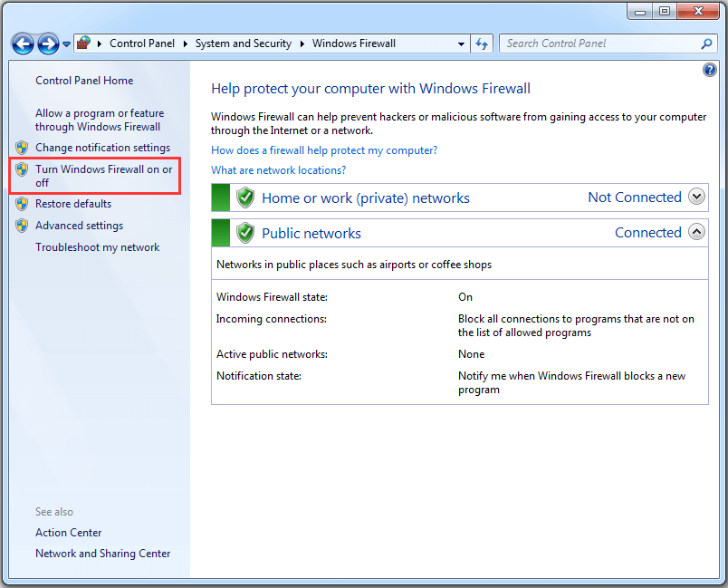Close the Windows Firewall window
This screenshot has width=728, height=588.
click(698, 11)
